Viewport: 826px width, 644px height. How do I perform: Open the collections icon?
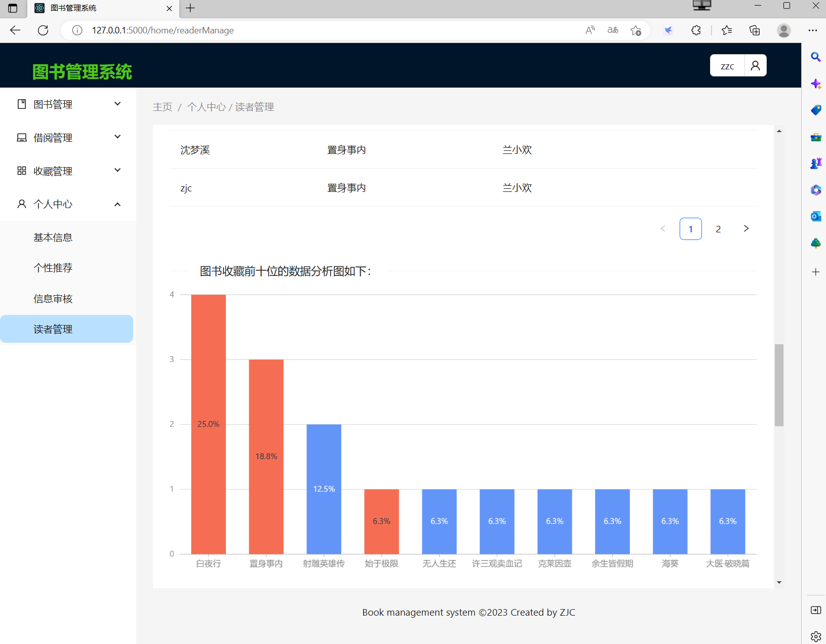[x=755, y=30]
